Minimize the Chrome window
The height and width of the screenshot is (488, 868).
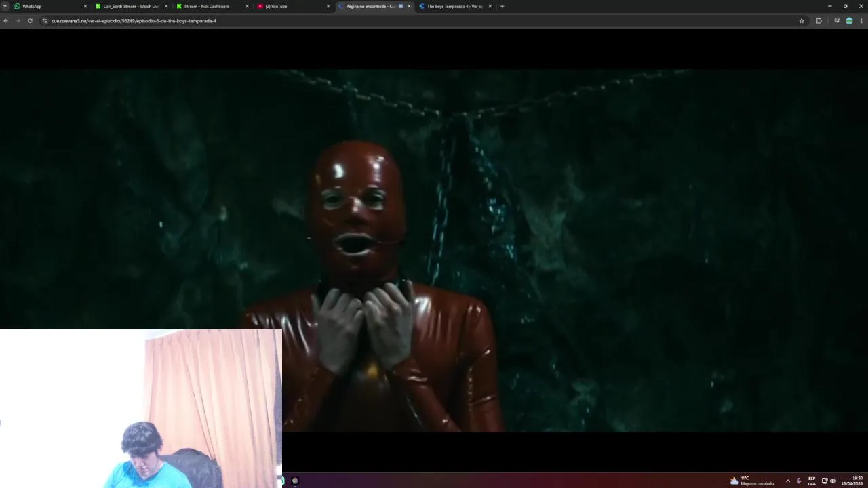829,6
